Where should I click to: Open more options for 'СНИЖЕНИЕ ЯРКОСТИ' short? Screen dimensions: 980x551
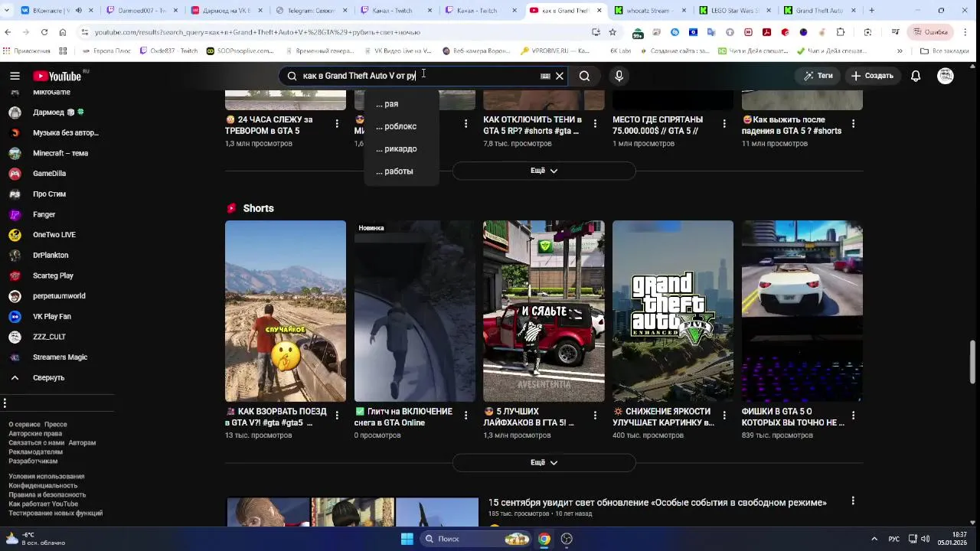coord(724,416)
